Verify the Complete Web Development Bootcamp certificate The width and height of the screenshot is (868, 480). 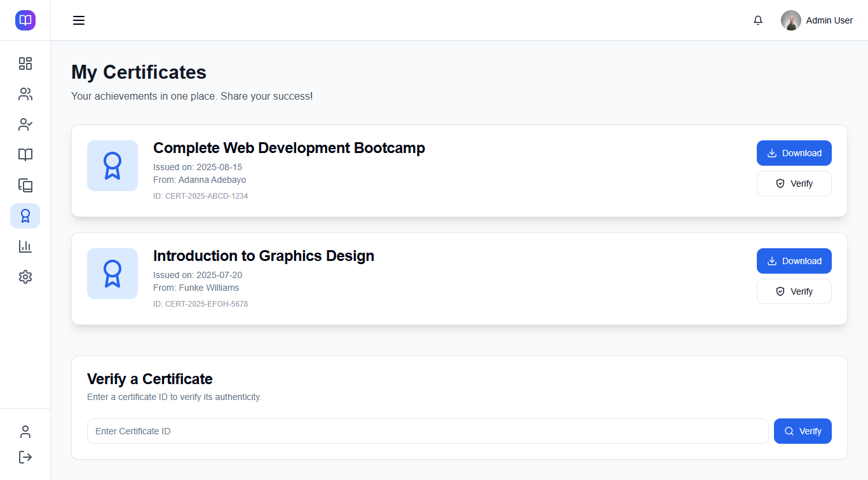click(794, 183)
